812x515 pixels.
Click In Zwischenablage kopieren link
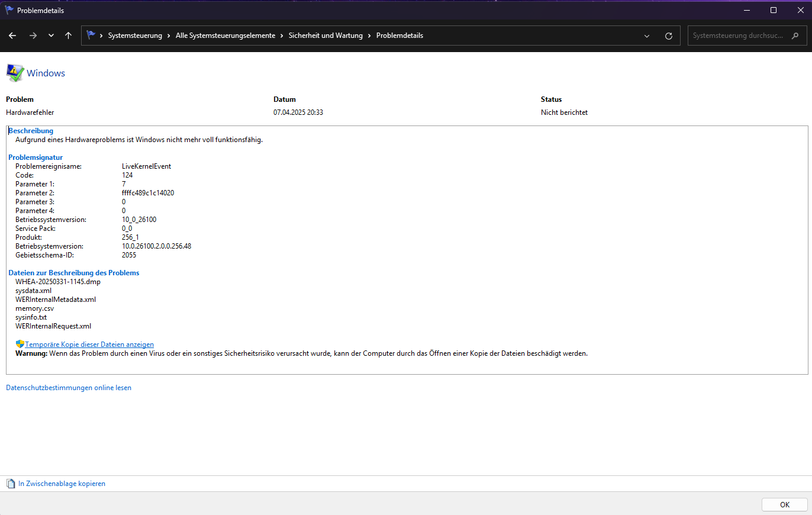point(62,484)
